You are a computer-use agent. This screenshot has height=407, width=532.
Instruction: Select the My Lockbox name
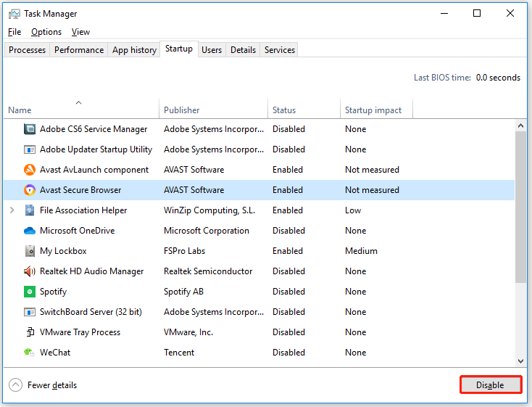(63, 251)
